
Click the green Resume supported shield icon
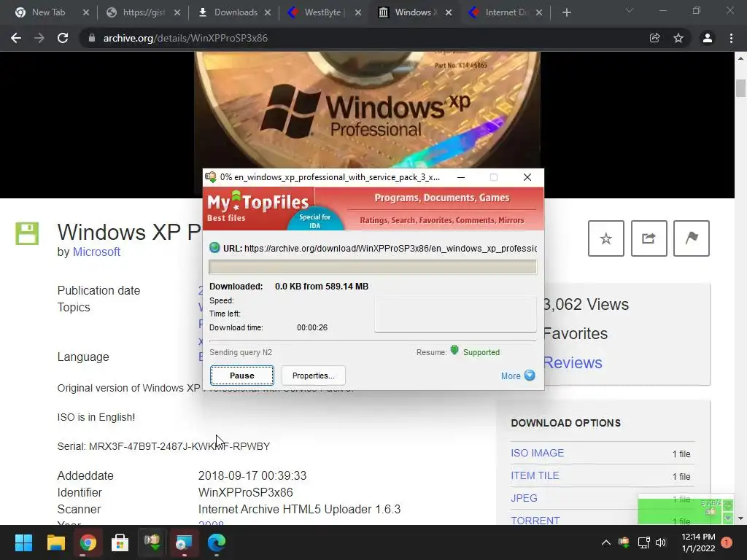click(x=454, y=351)
